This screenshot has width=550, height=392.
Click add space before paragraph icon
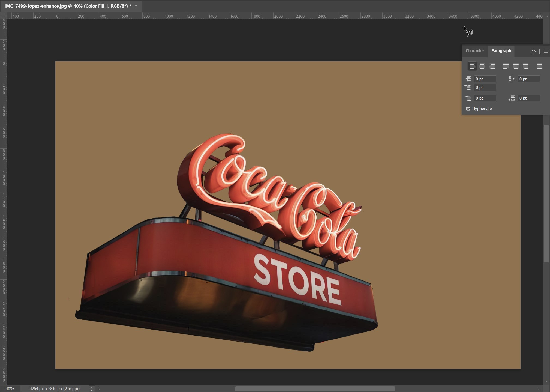pos(468,98)
